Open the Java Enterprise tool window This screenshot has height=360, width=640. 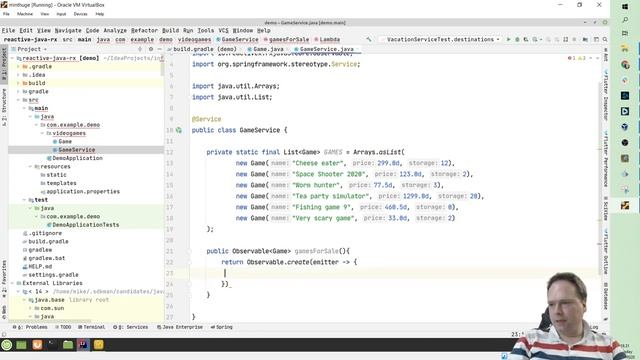point(180,327)
